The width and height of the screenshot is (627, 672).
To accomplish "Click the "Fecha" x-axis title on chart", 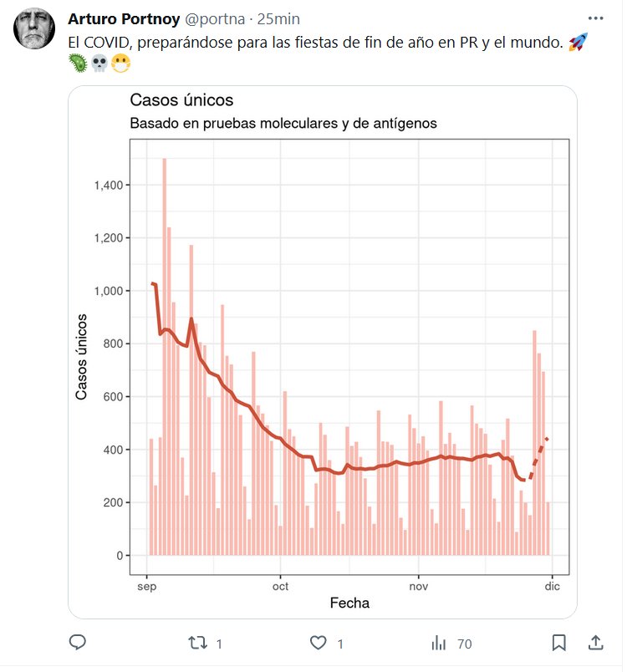I will point(349,603).
